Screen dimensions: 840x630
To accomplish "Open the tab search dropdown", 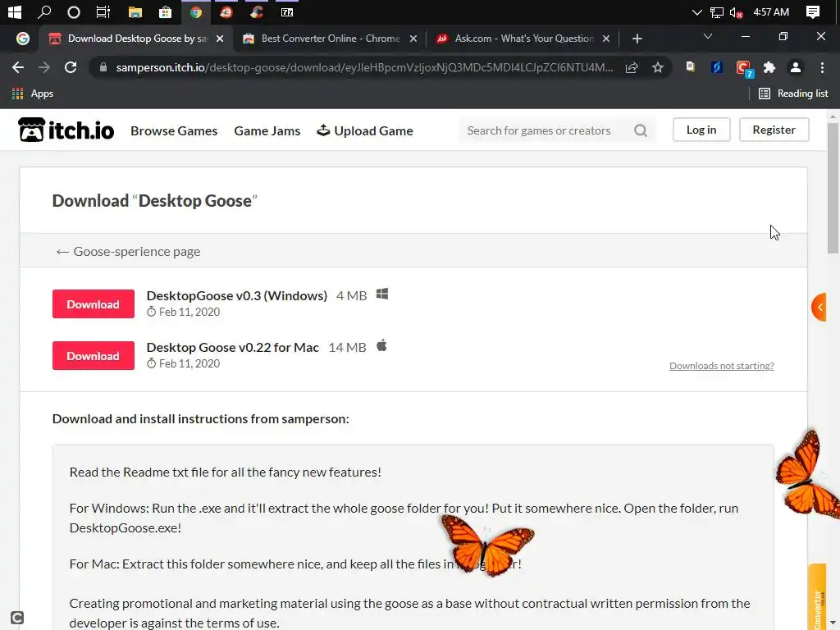I will coord(708,36).
